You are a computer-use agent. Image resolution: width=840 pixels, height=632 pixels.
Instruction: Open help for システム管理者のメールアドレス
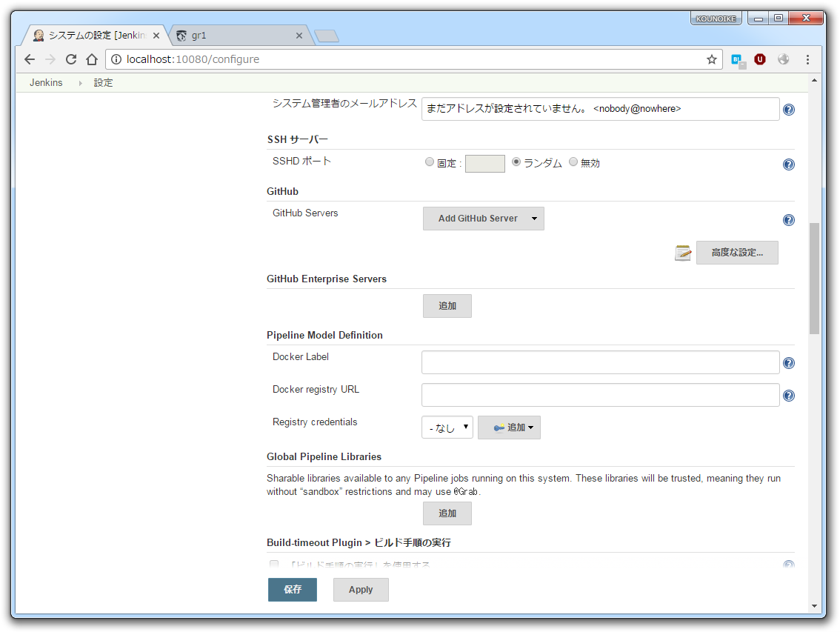pos(788,109)
